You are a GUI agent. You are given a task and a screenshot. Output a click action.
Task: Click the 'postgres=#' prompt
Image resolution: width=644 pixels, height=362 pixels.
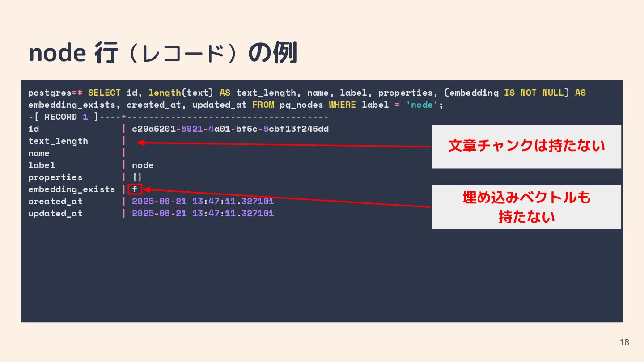(x=55, y=93)
